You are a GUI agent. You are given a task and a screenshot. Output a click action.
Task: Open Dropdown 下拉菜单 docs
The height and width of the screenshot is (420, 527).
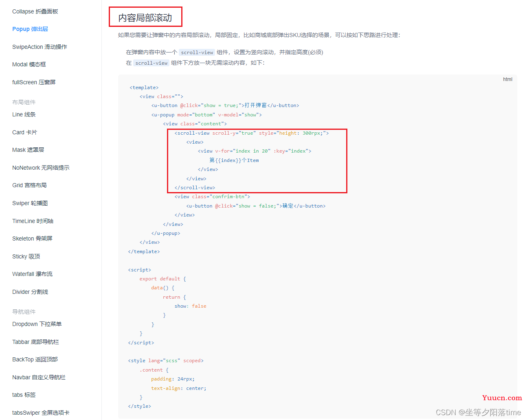(x=37, y=324)
